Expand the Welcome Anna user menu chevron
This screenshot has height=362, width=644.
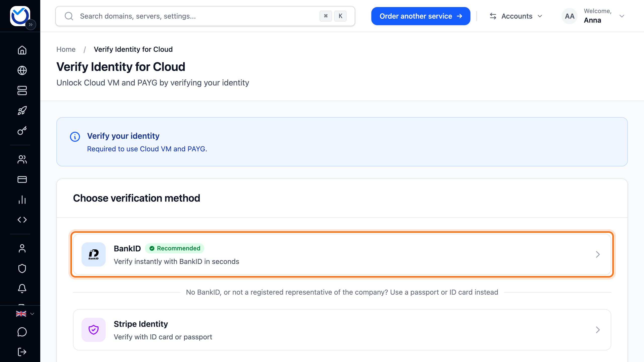[622, 16]
